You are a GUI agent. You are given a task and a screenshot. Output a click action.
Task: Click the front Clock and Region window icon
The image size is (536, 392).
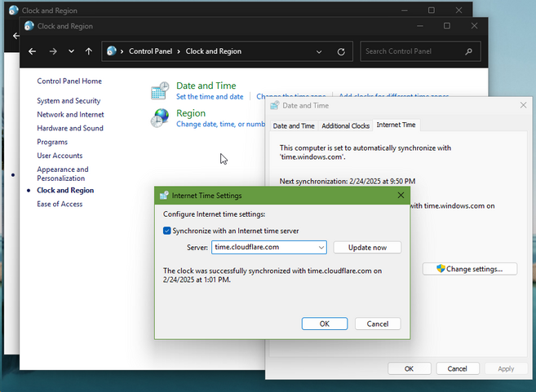pos(29,26)
